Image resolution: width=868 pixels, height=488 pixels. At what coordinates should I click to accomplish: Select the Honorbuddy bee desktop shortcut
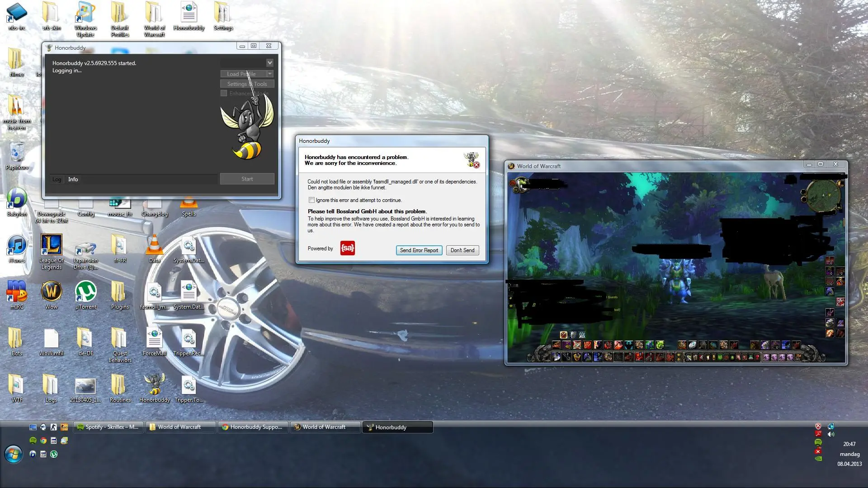(155, 388)
